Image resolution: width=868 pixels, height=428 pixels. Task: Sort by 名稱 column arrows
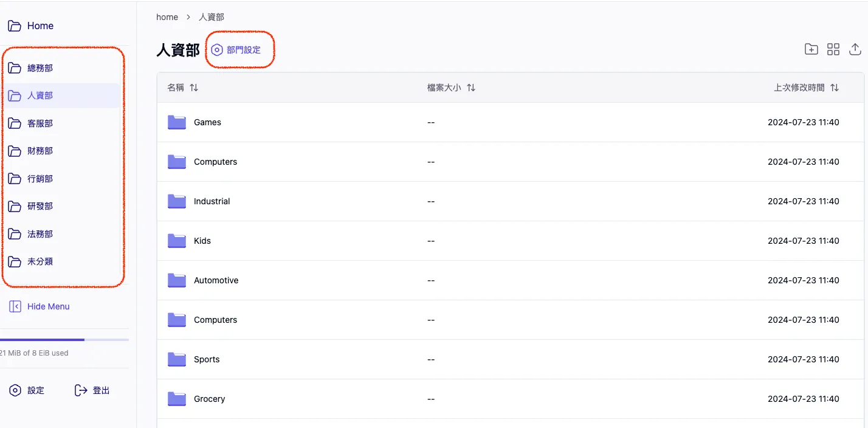pyautogui.click(x=194, y=88)
